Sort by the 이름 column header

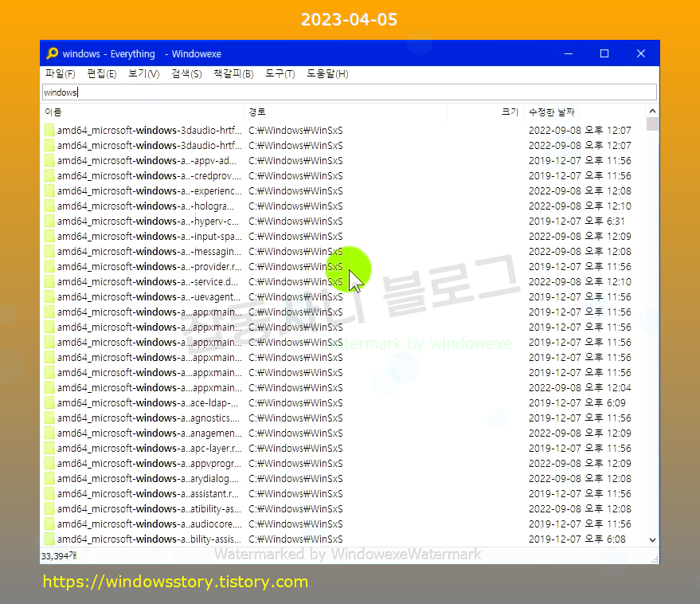click(143, 112)
